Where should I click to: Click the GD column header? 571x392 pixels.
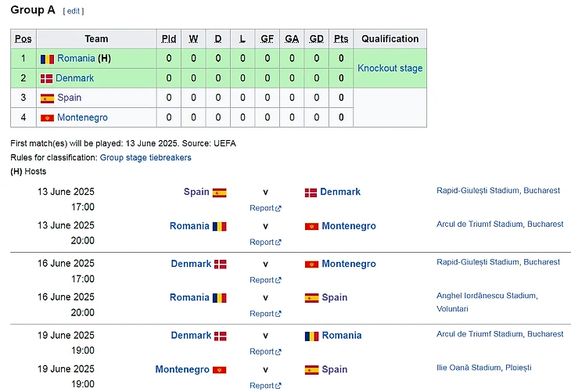tap(316, 39)
